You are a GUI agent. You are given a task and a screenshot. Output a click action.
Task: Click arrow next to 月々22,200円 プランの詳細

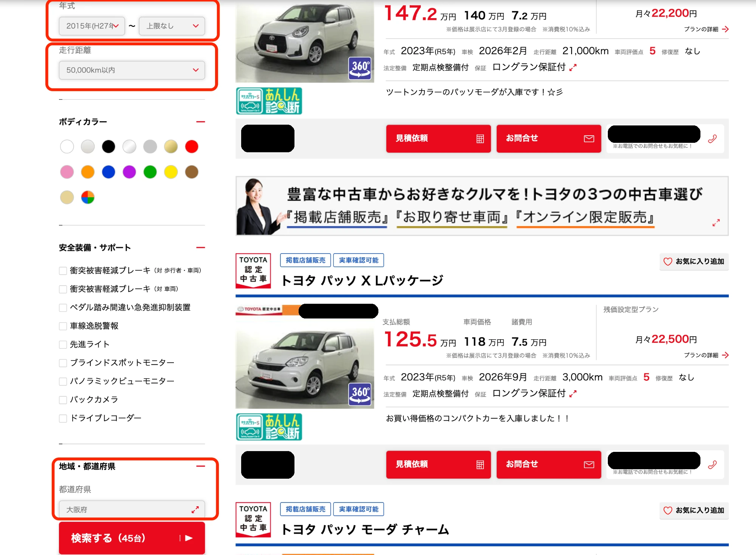[x=725, y=29]
